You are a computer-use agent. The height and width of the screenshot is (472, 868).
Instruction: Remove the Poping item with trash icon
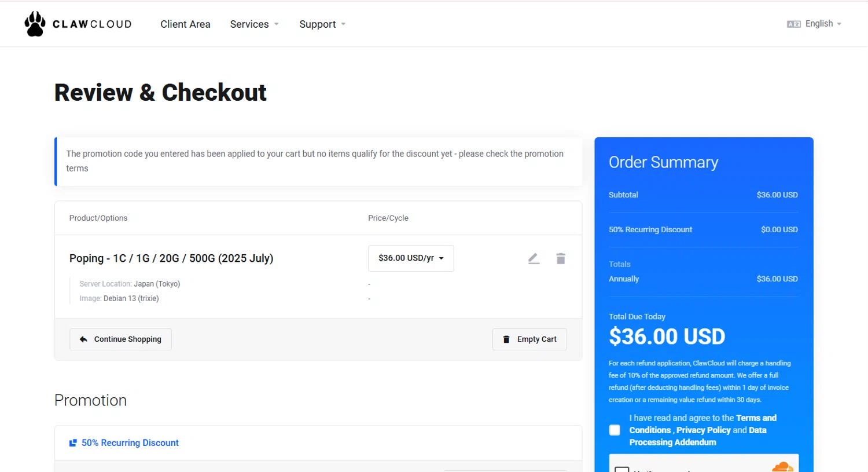pos(561,258)
